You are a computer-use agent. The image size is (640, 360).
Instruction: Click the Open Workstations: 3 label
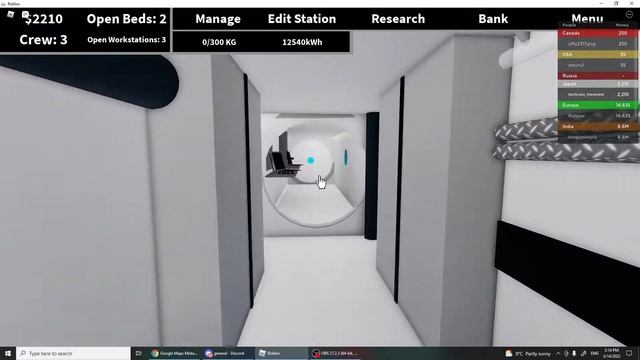point(127,40)
